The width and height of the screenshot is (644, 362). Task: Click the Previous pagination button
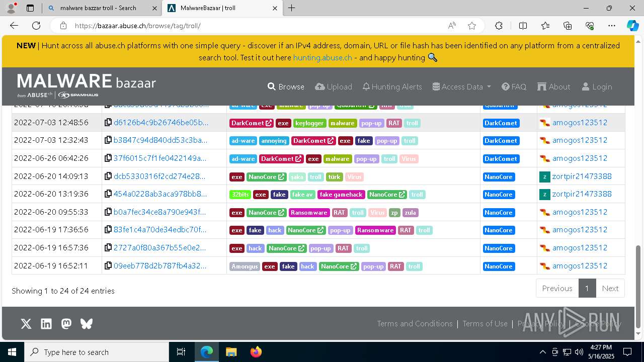coord(557,288)
